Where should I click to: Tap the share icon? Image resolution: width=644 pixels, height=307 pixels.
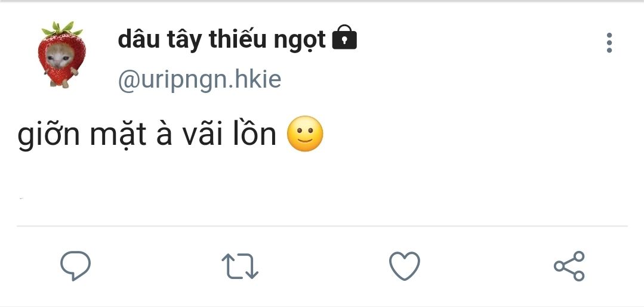[x=569, y=266]
